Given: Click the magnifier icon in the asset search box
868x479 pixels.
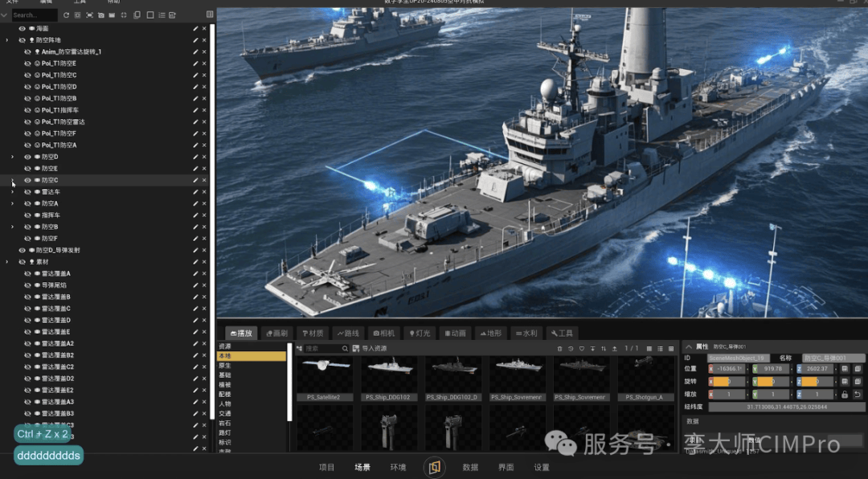Looking at the screenshot, I should (x=346, y=349).
